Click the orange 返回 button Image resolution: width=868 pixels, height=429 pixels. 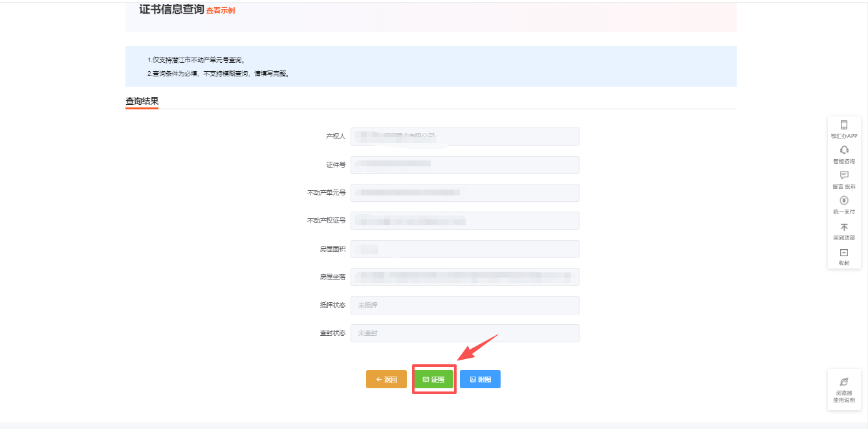(386, 379)
